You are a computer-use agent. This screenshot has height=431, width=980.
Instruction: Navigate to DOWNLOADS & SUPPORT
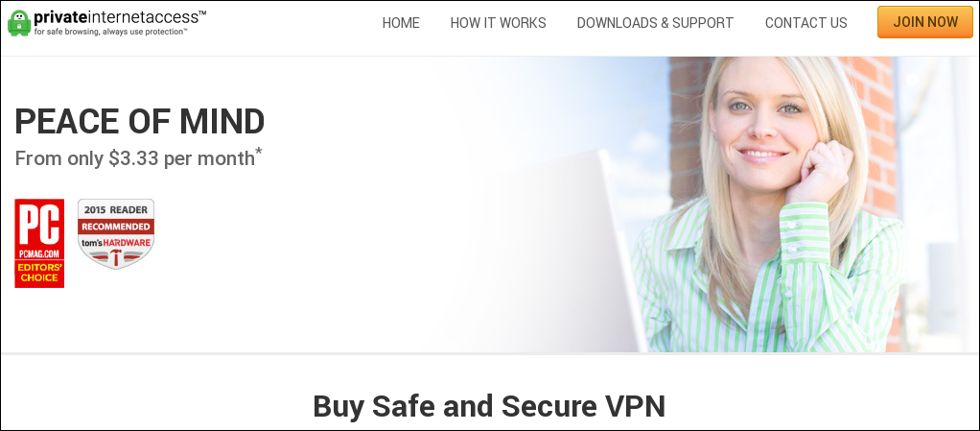pyautogui.click(x=655, y=23)
